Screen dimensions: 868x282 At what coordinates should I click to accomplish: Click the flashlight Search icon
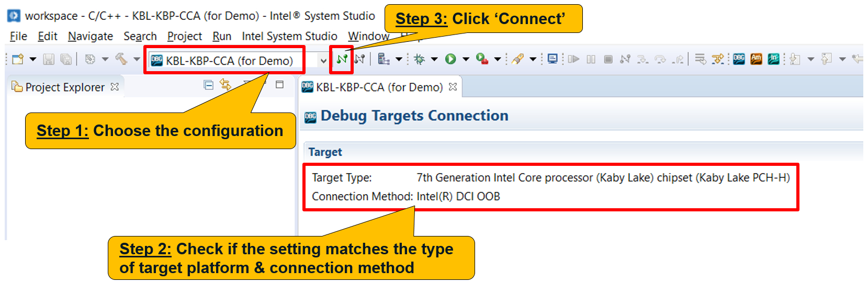[517, 59]
